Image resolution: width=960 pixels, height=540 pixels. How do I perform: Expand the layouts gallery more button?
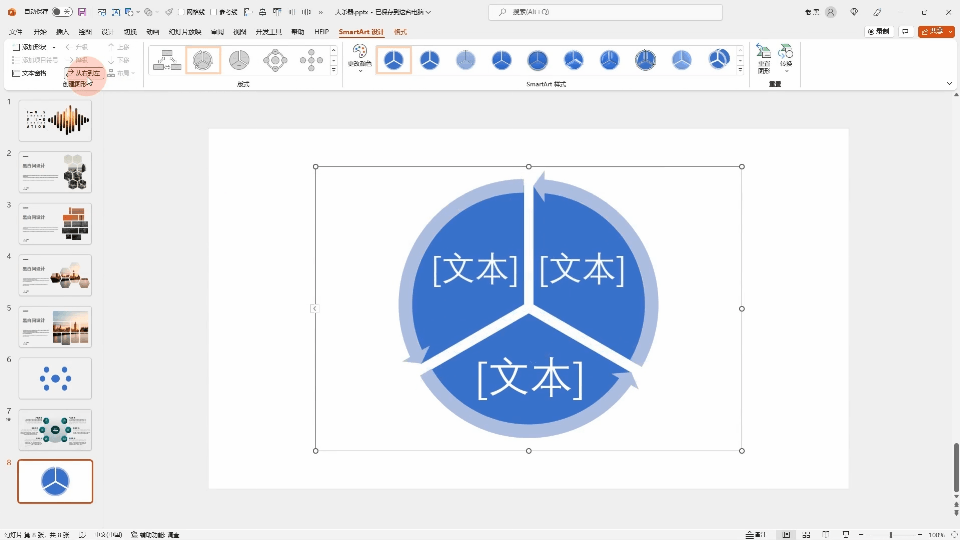(x=334, y=70)
